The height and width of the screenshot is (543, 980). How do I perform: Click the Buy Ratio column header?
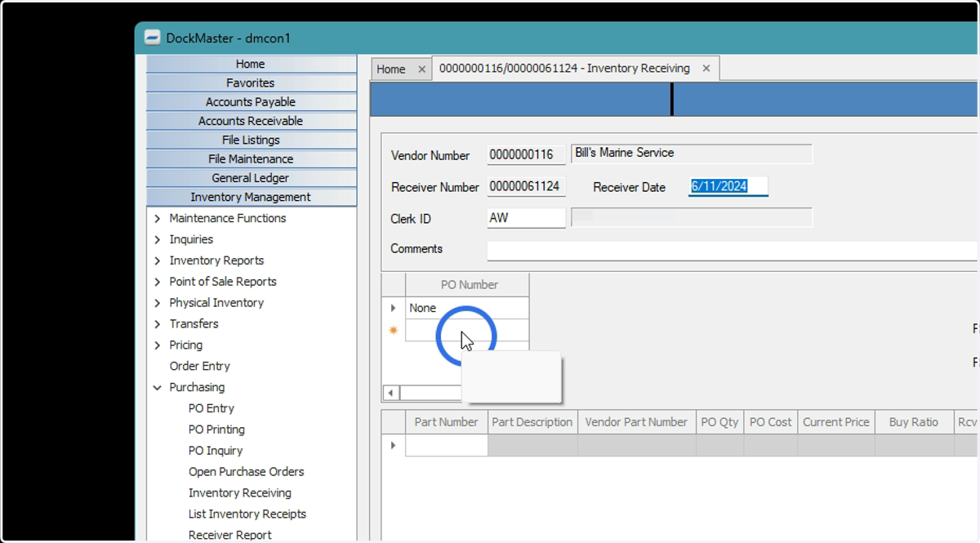[x=914, y=422]
